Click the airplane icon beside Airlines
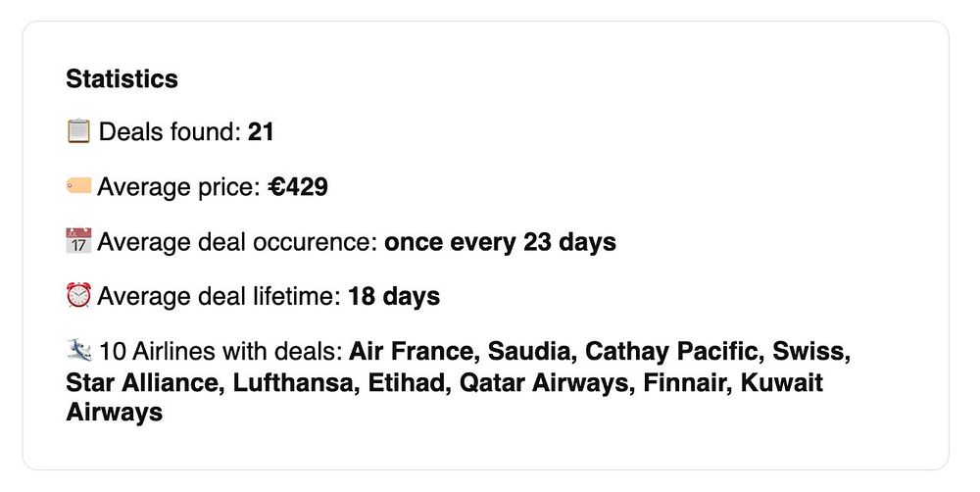Image resolution: width=980 pixels, height=492 pixels. [x=78, y=351]
